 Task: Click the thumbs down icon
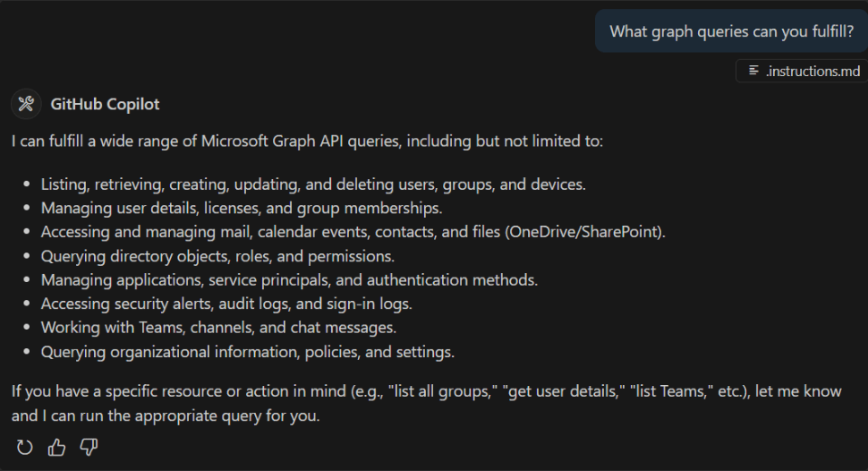[88, 447]
